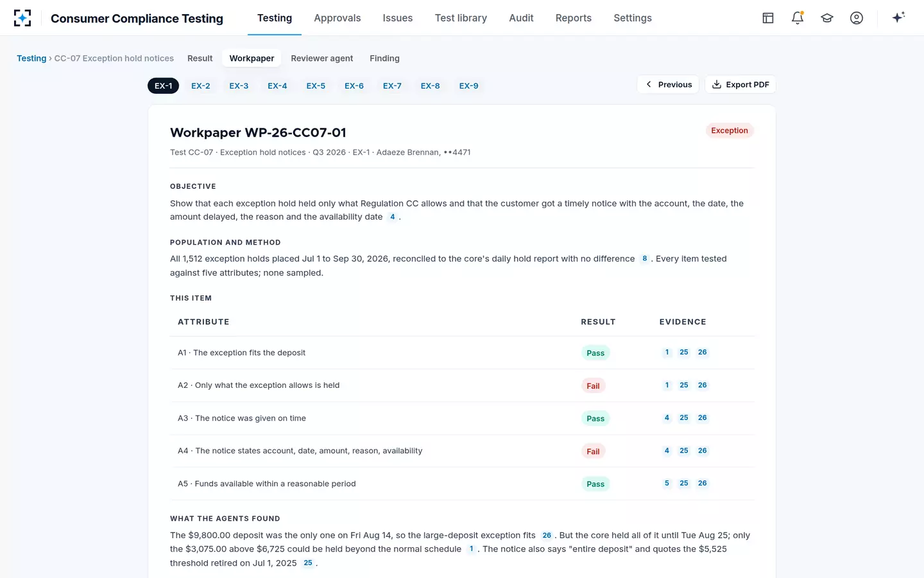Select exception item EX-2
This screenshot has height=578, width=924.
(x=201, y=85)
